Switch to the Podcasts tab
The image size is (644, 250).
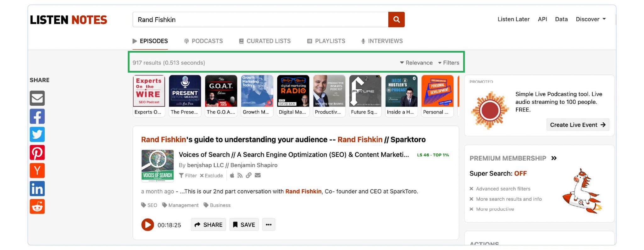(203, 41)
